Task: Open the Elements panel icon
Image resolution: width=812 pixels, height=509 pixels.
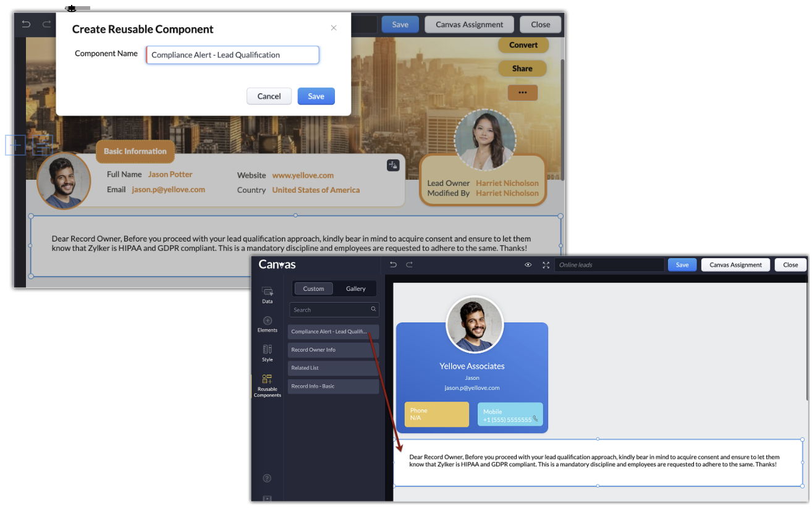Action: click(267, 324)
